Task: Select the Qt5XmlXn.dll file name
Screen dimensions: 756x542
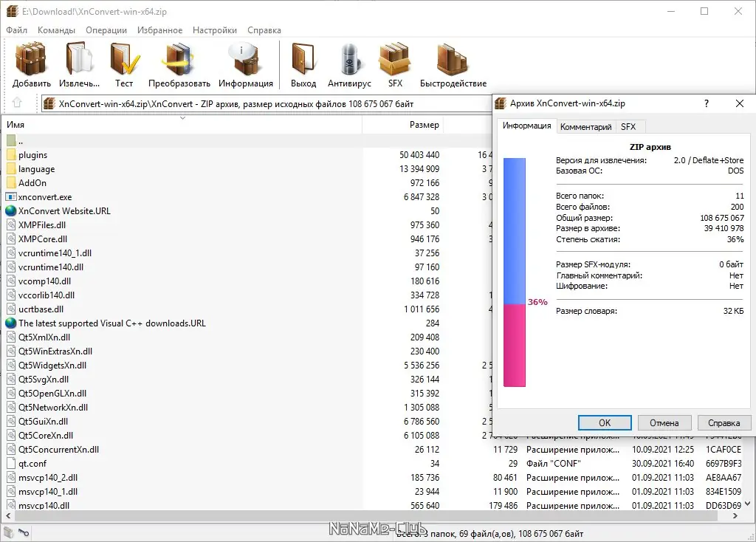Action: [x=44, y=337]
